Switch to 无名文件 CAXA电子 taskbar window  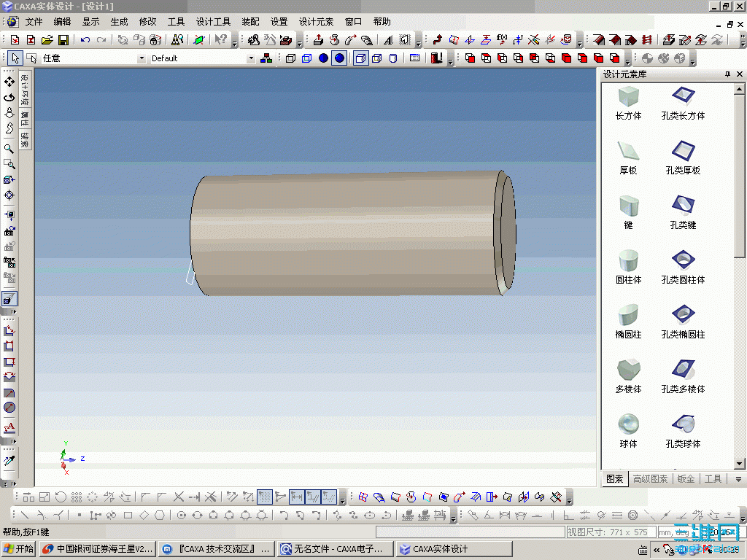(336, 549)
